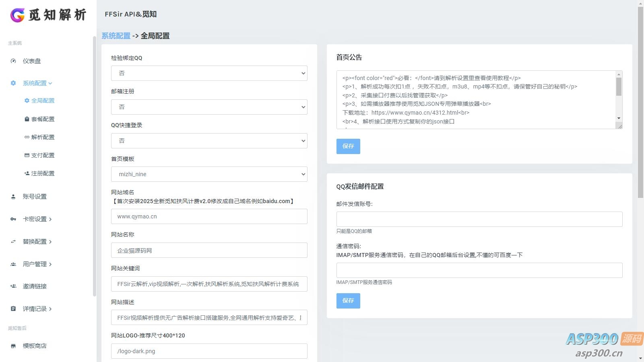Click the 系统配置 breadcrumb link

click(116, 36)
